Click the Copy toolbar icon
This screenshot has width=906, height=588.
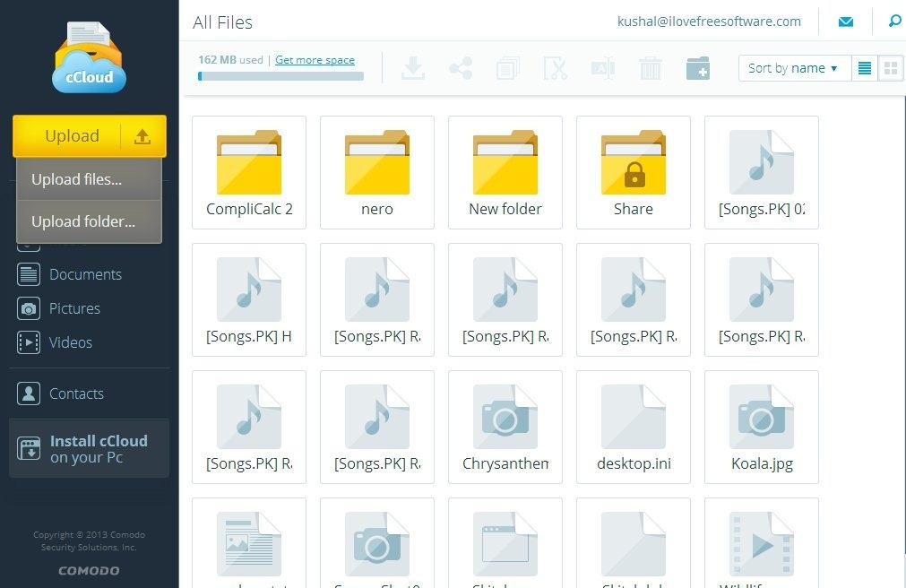[508, 68]
